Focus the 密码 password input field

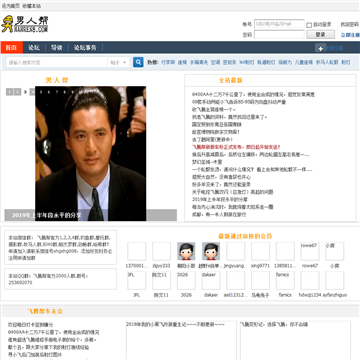coord(279,34)
